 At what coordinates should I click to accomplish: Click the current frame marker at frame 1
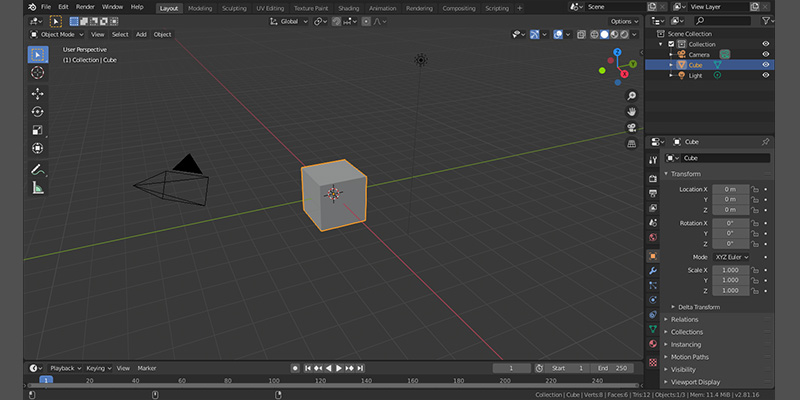pyautogui.click(x=46, y=380)
